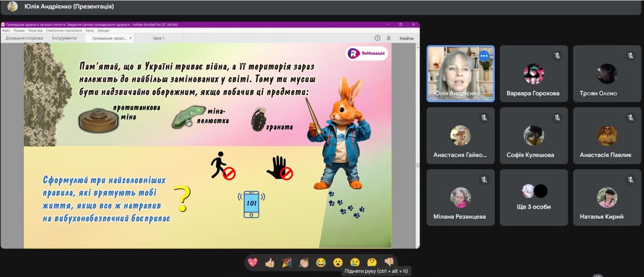Viewport: 644px width, 277px height.
Task: Send the thumbs down reaction
Action: (x=389, y=263)
